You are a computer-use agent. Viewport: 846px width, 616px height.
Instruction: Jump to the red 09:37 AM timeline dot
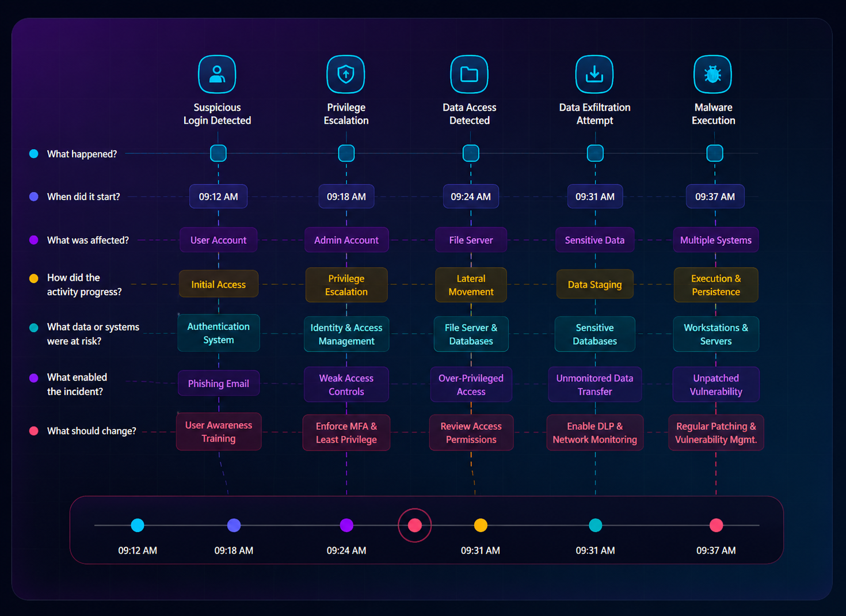716,525
